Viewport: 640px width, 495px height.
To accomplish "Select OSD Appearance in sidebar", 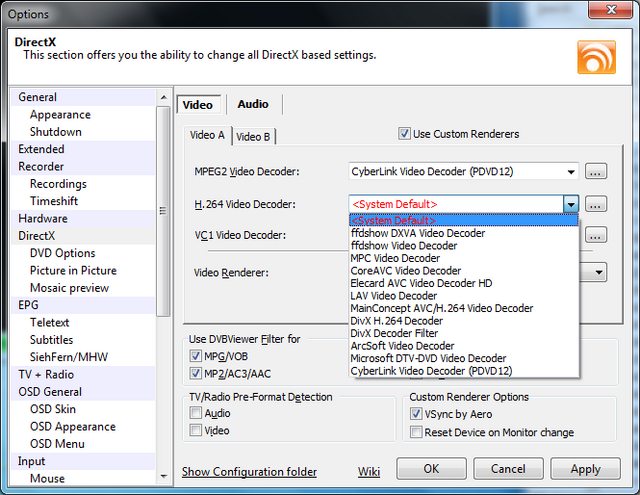I will click(83, 426).
